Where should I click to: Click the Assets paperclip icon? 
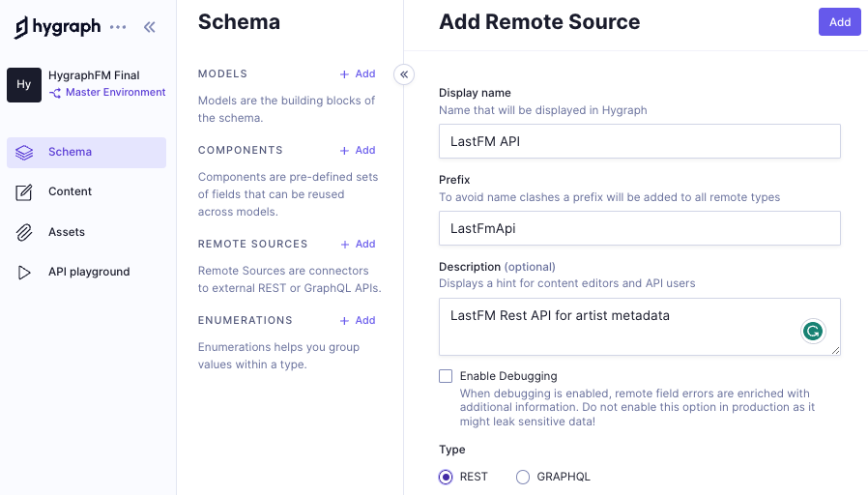point(24,232)
